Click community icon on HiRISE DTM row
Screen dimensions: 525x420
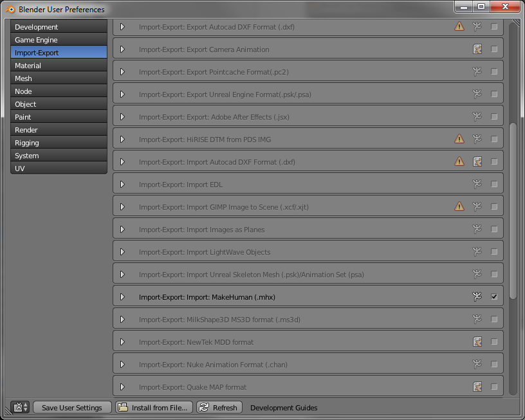tap(477, 139)
